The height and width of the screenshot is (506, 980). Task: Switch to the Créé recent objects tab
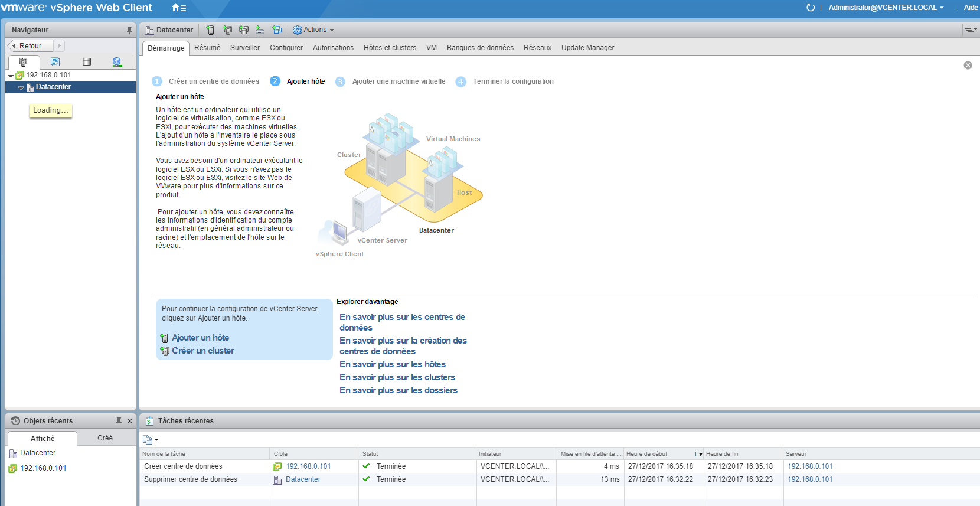click(105, 438)
